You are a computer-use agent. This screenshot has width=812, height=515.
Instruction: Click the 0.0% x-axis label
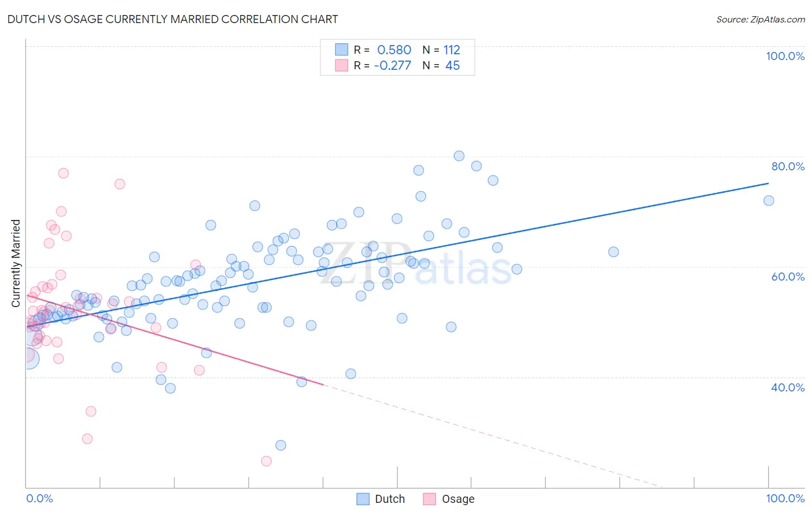[x=40, y=498]
